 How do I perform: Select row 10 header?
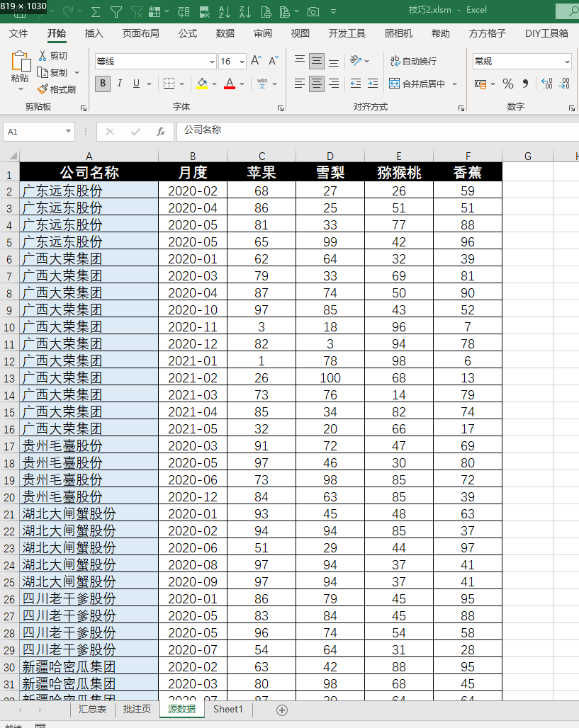[x=9, y=327]
